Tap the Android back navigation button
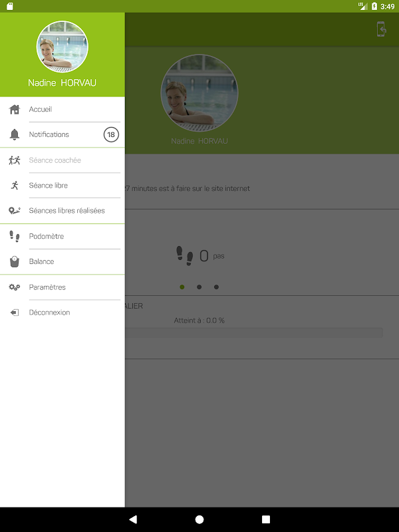 coord(133,519)
